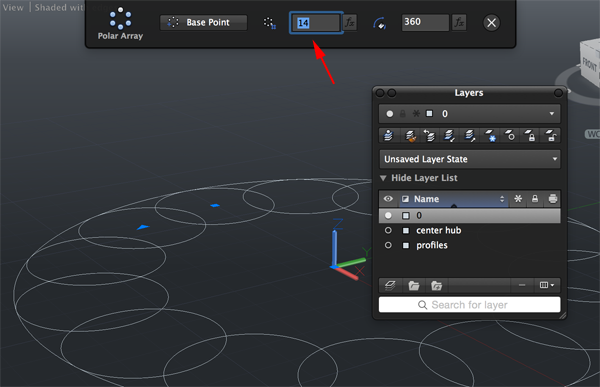Toggle visibility of center hub layer

click(x=388, y=230)
